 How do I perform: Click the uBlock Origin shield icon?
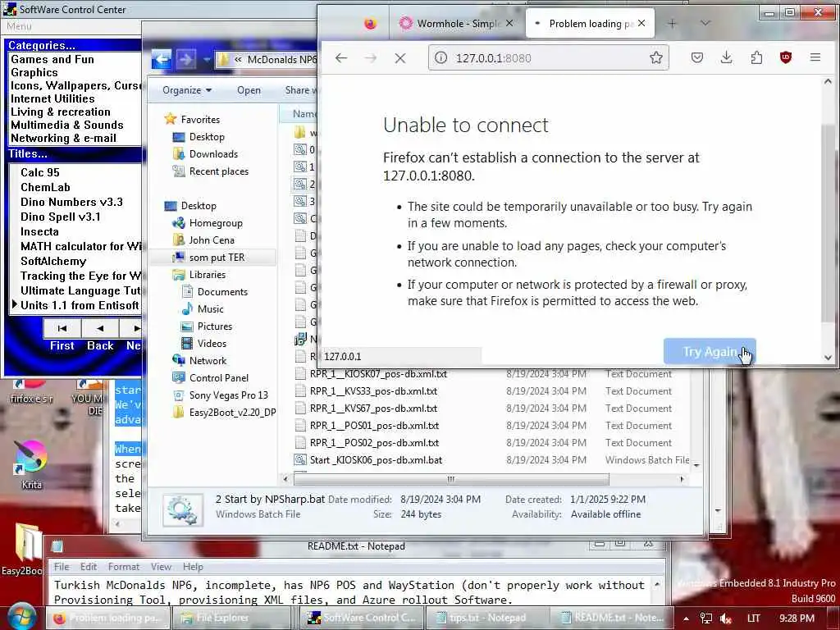point(785,58)
